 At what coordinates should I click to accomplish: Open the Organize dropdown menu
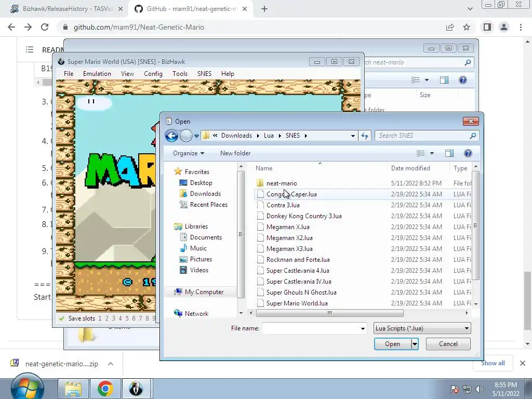(x=188, y=153)
